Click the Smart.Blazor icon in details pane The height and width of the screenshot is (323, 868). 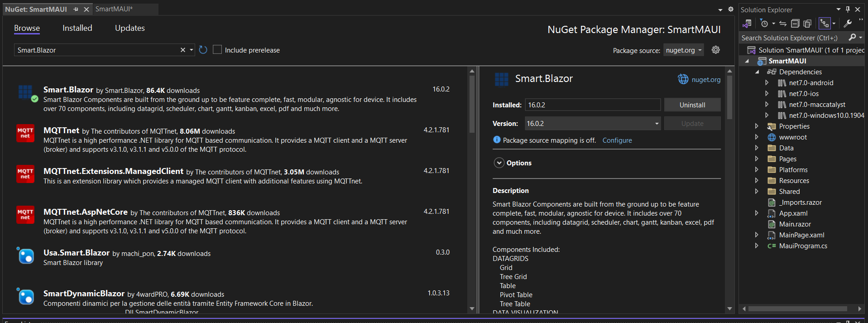[502, 79]
